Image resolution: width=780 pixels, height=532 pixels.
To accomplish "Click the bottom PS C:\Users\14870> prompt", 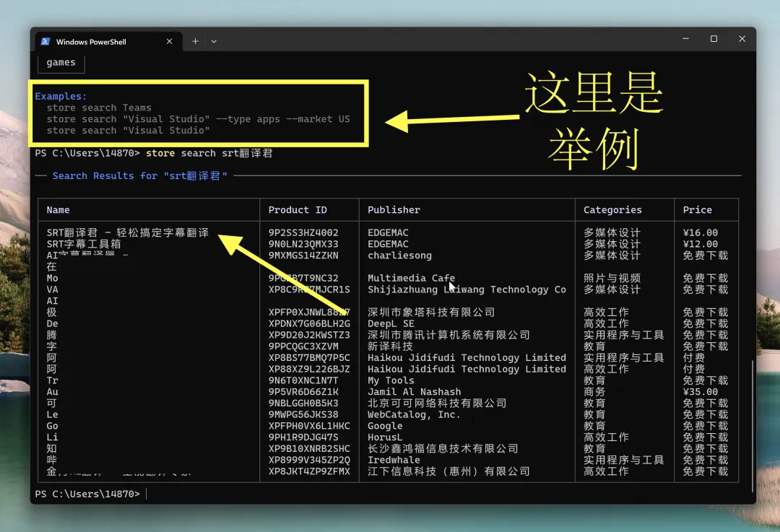I will (x=87, y=494).
